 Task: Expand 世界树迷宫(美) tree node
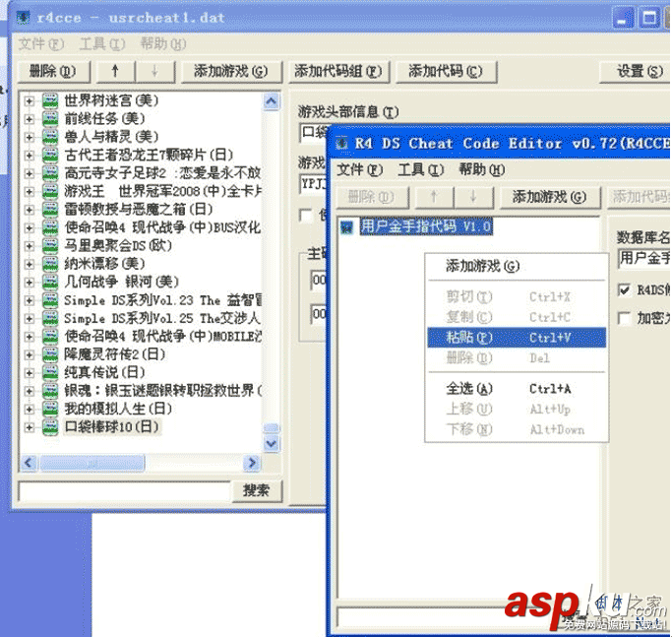(30, 101)
